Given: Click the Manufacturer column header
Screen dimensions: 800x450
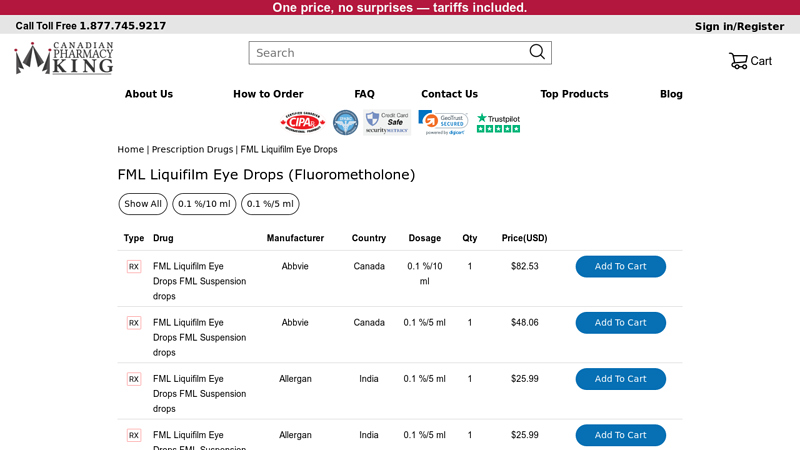Looking at the screenshot, I should (x=295, y=238).
